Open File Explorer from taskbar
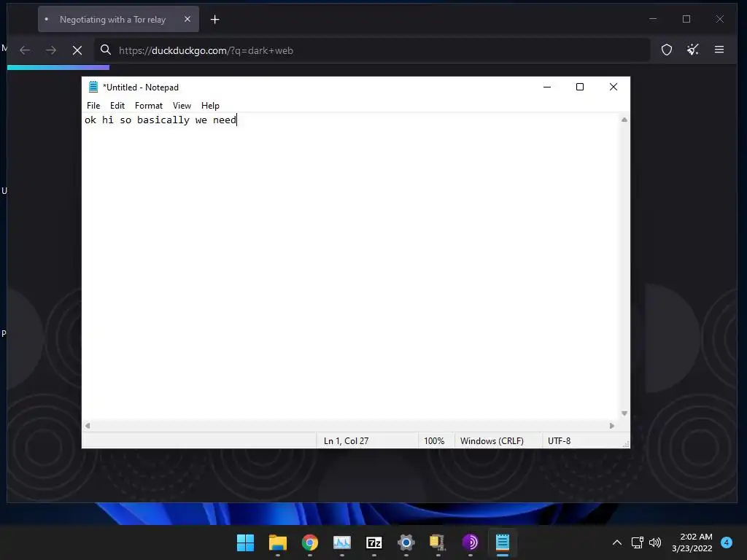 tap(278, 542)
